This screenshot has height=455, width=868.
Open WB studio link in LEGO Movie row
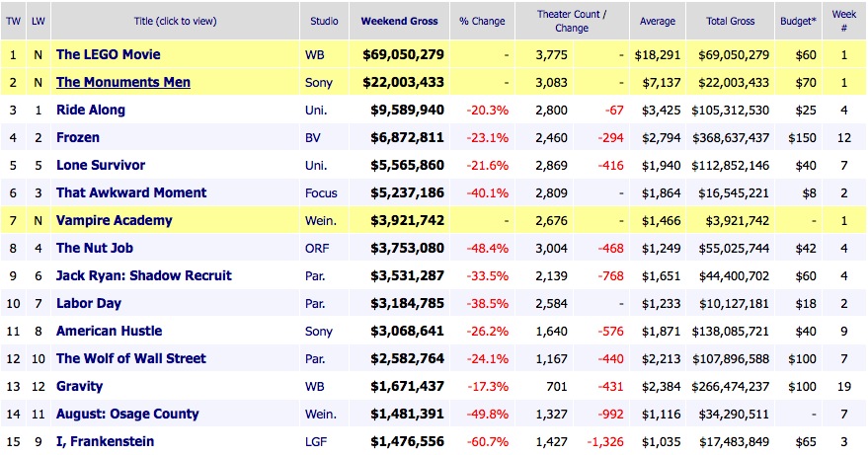click(x=314, y=54)
